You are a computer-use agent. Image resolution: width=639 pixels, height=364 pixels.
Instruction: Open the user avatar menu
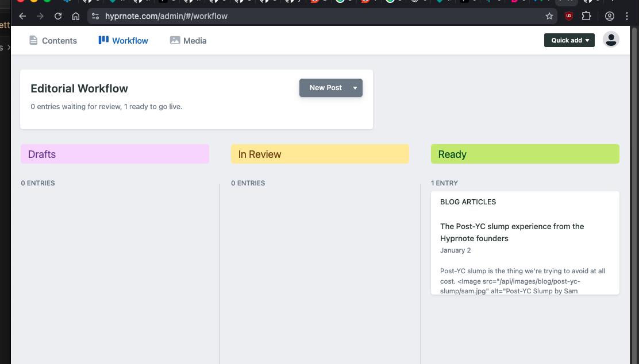611,40
